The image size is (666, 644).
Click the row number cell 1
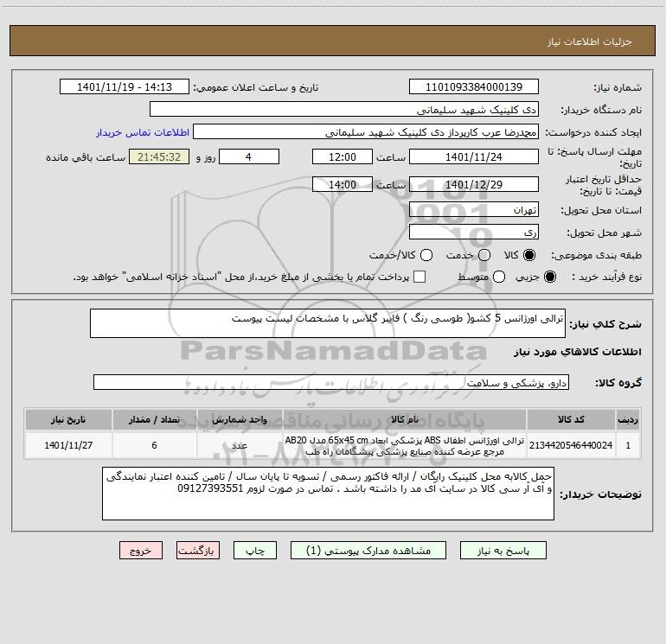pos(628,445)
